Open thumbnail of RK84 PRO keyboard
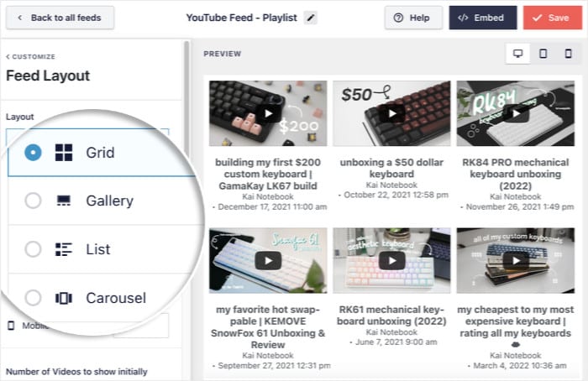588x381 pixels. pos(516,113)
